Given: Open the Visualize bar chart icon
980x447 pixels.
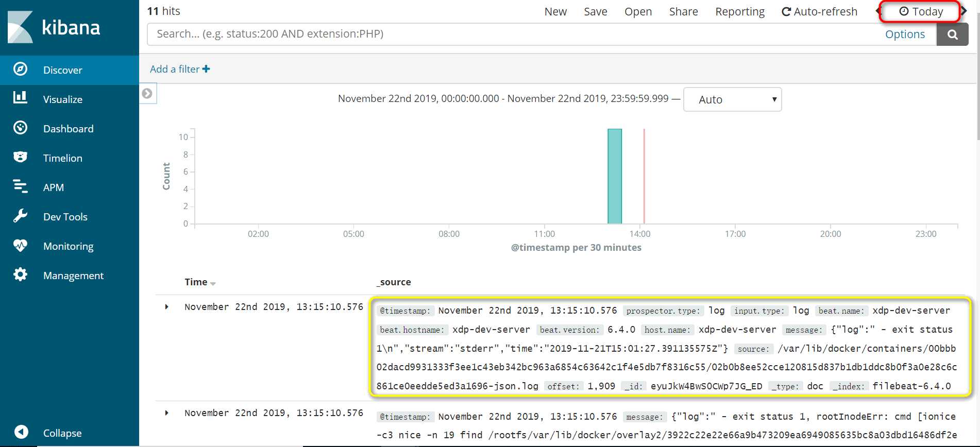Looking at the screenshot, I should [20, 98].
